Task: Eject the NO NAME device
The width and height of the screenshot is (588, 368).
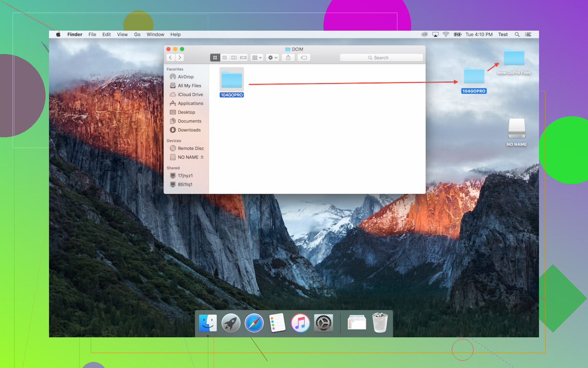Action: click(202, 157)
